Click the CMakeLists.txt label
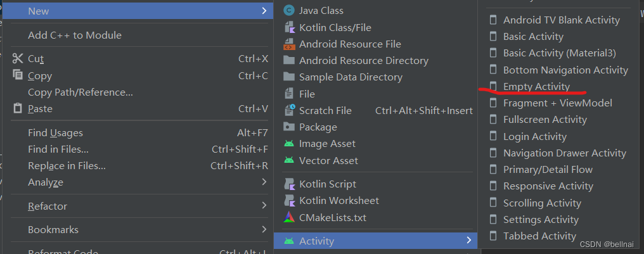The height and width of the screenshot is (254, 644). pyautogui.click(x=333, y=217)
